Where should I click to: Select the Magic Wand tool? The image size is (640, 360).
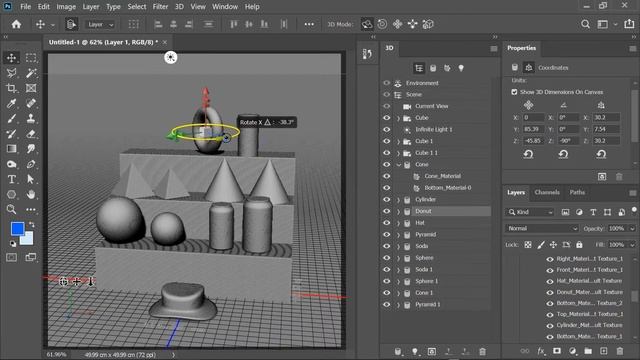tap(31, 73)
